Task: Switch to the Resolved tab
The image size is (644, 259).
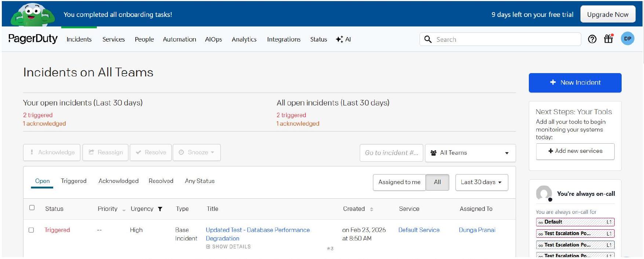Action: point(161,181)
